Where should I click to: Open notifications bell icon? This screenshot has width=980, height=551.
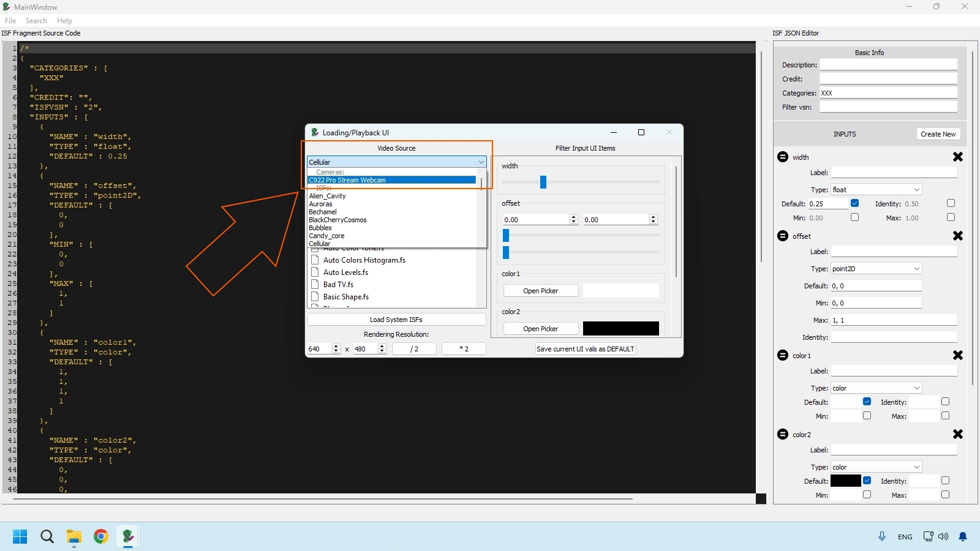(963, 536)
